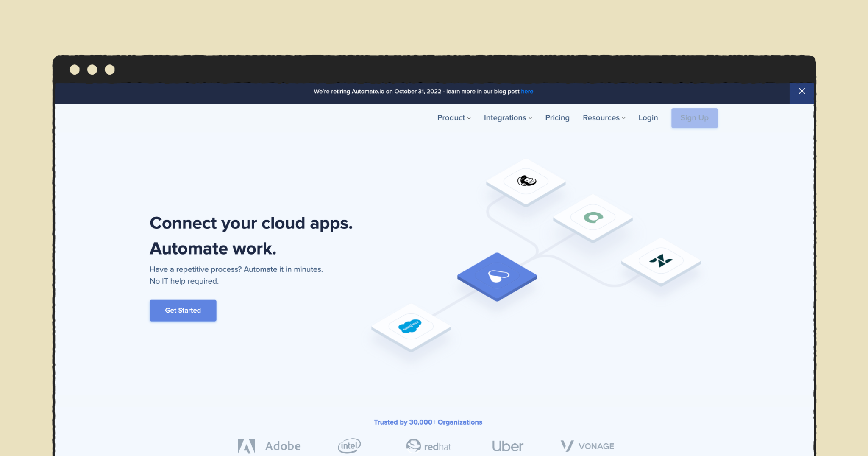The height and width of the screenshot is (456, 868).
Task: Click the Adobe logo
Action: click(269, 445)
